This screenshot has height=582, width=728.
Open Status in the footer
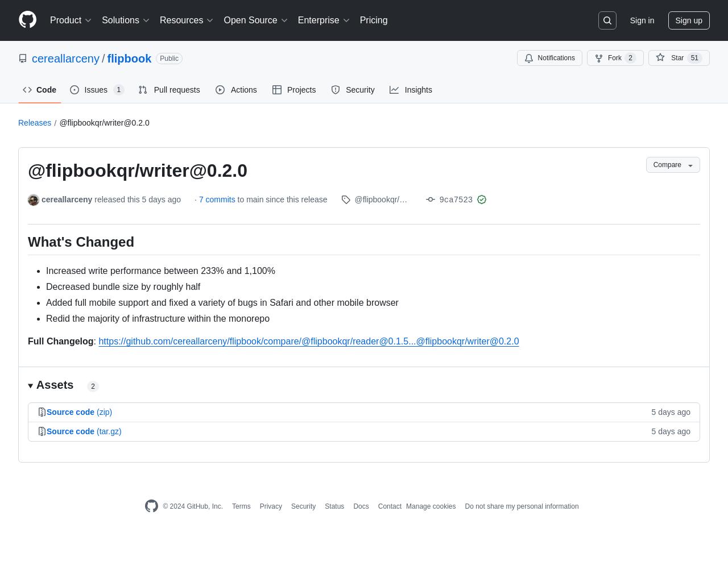[x=334, y=506]
